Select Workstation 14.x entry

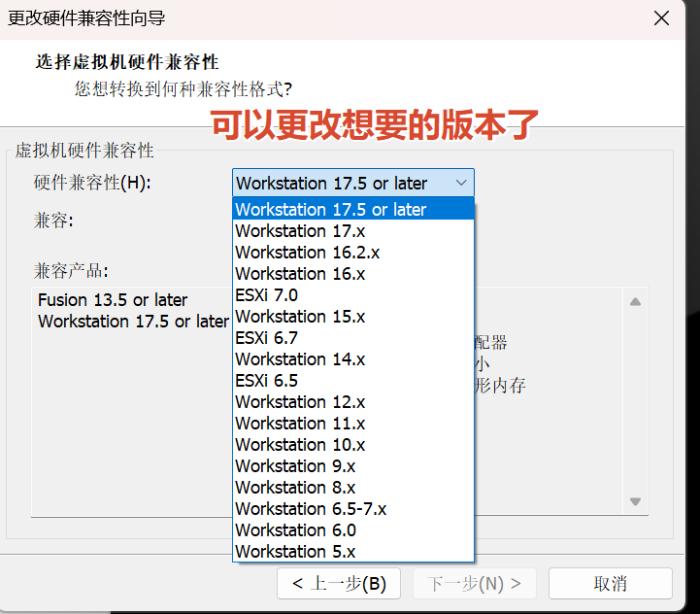(353, 359)
